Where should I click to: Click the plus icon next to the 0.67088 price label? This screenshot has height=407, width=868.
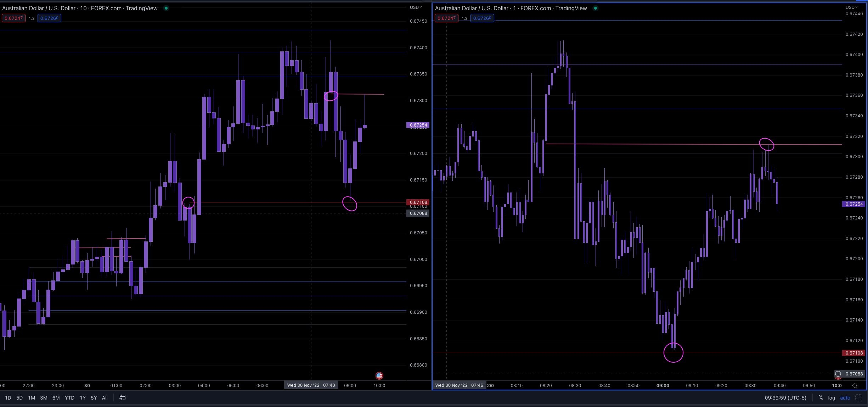pos(838,374)
